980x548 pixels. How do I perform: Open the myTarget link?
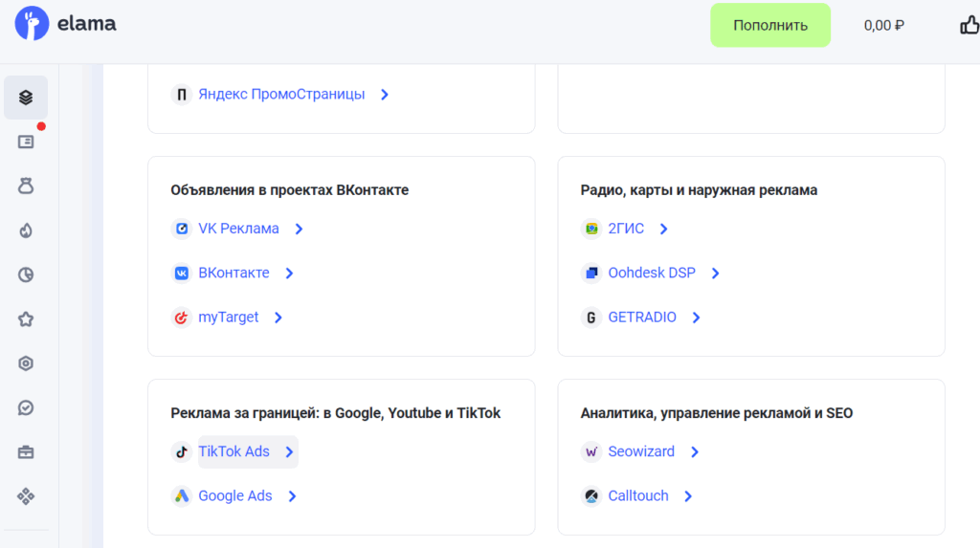click(x=228, y=318)
